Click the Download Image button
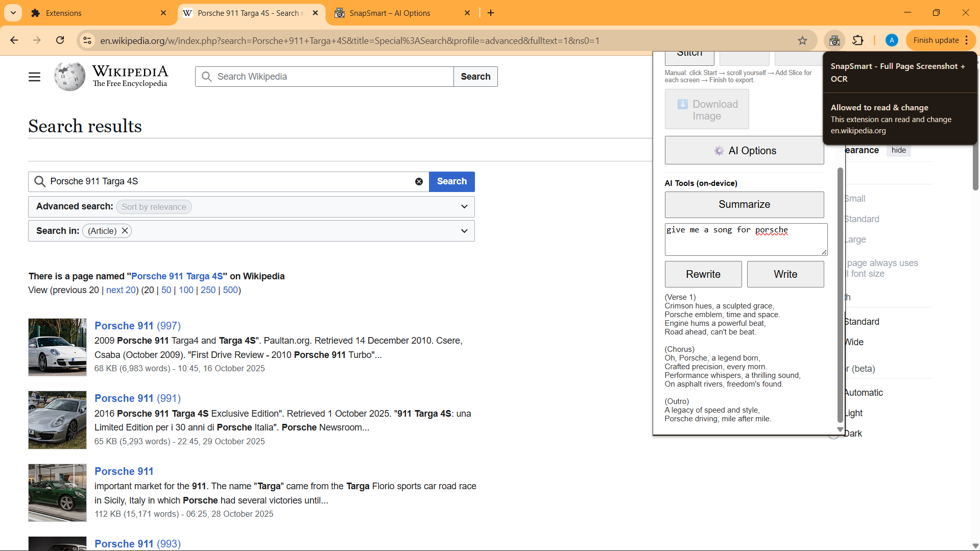Screen dimensions: 980x551 (x=707, y=109)
